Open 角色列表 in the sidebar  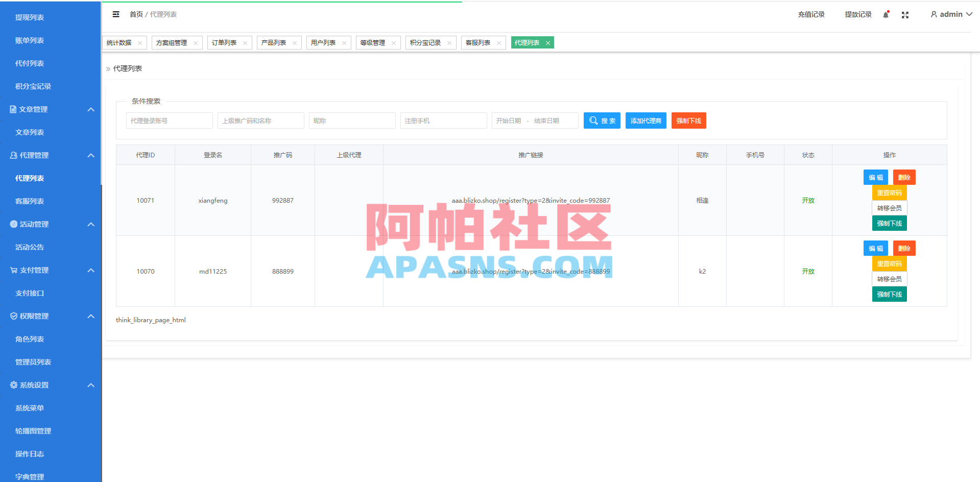click(x=30, y=339)
